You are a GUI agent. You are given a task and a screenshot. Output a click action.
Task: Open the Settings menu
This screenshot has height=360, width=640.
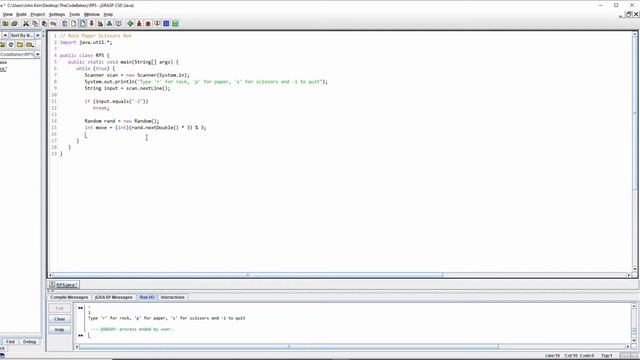[x=57, y=14]
